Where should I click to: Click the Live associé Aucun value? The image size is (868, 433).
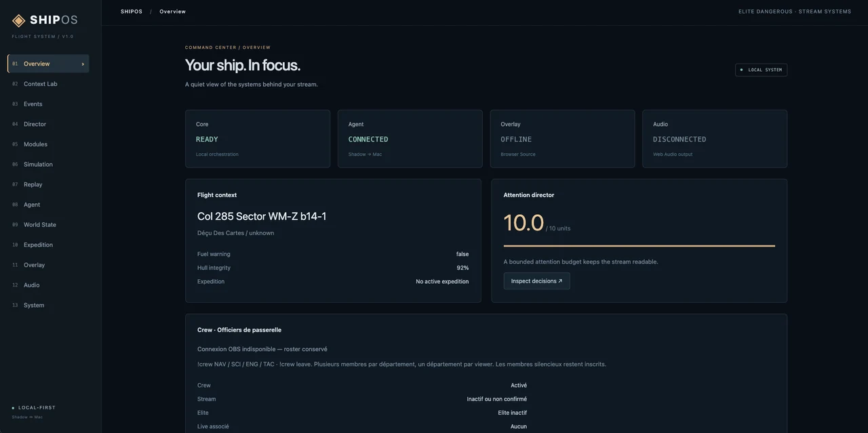click(x=519, y=426)
